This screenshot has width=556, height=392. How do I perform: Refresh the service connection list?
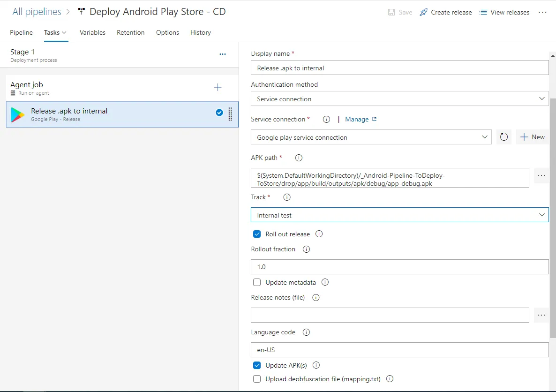coord(504,137)
